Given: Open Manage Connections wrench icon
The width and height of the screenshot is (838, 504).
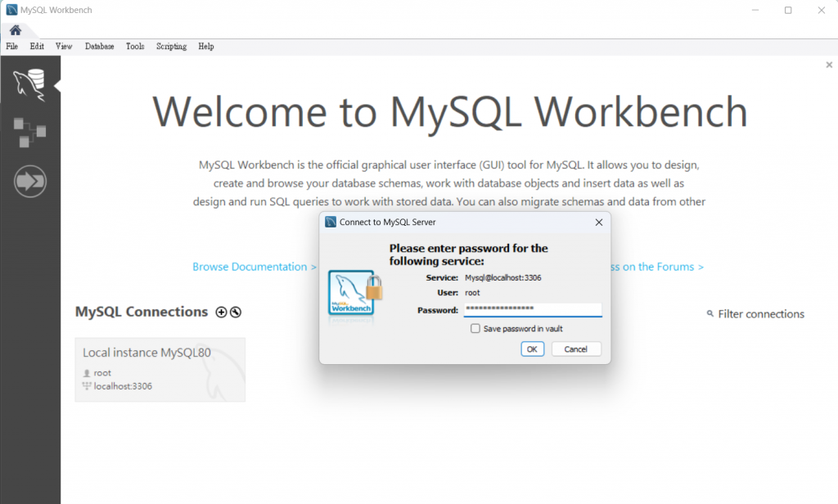Looking at the screenshot, I should 236,312.
